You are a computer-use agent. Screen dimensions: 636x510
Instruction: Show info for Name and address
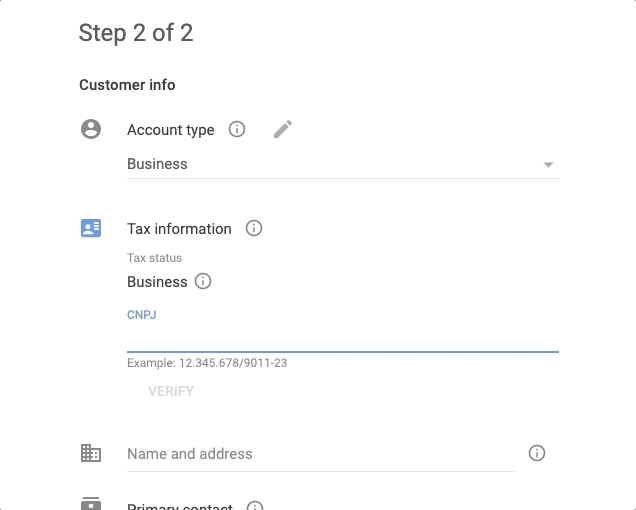[537, 453]
